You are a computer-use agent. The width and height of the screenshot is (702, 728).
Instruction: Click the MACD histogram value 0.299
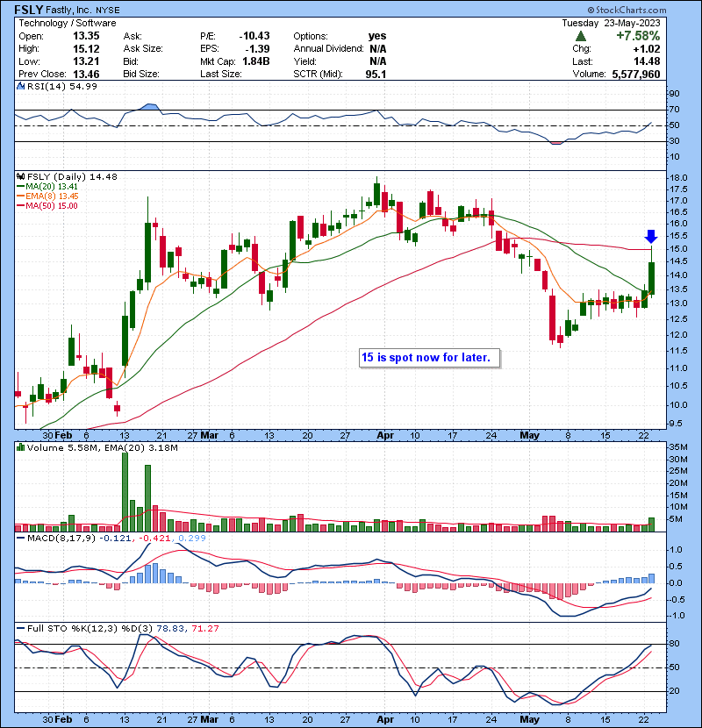[192, 539]
